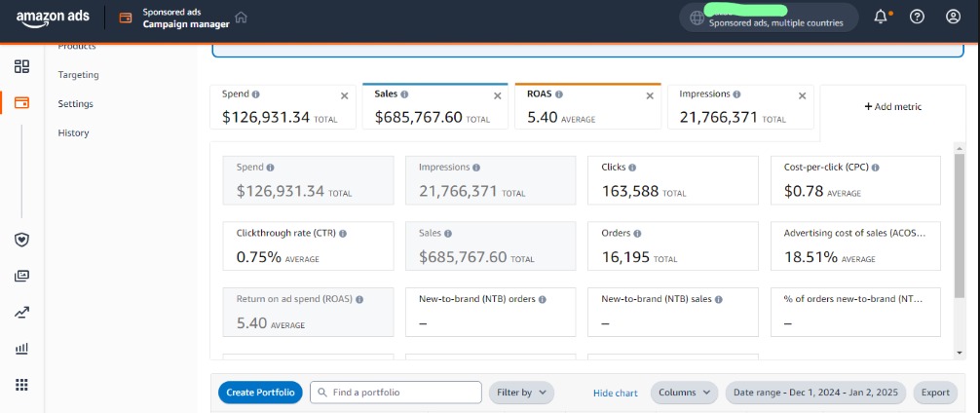Remove the Spend metric card with X
The height and width of the screenshot is (413, 980).
[344, 95]
